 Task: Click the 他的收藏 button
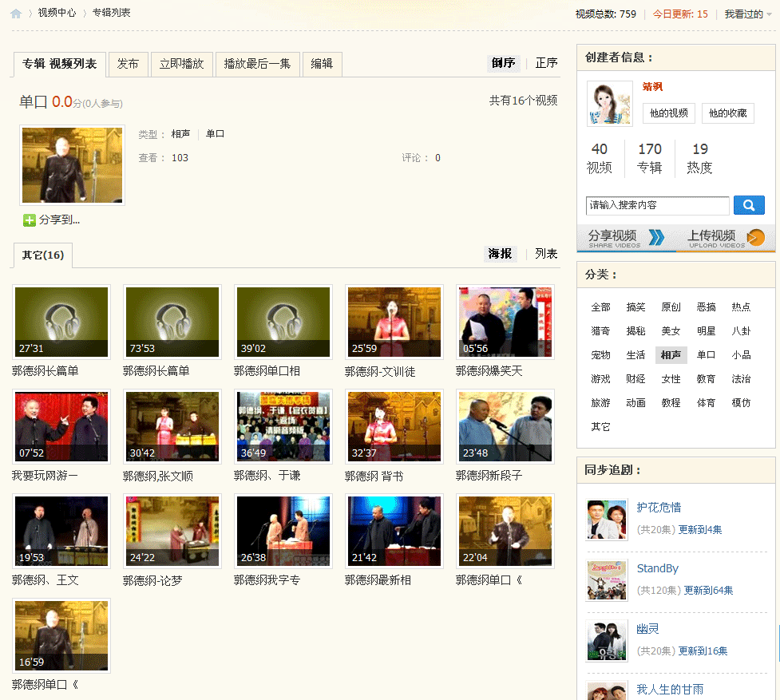pyautogui.click(x=728, y=113)
